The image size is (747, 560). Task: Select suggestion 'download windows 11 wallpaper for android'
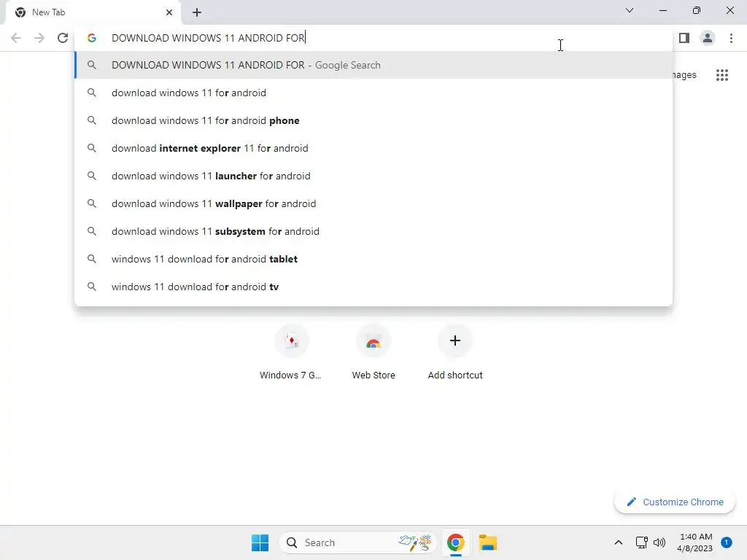[x=373, y=203]
